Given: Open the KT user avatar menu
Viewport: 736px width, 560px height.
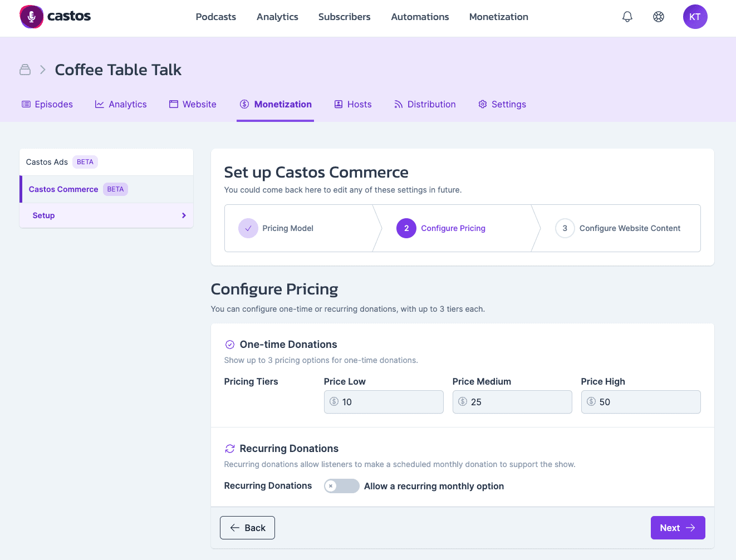Looking at the screenshot, I should [695, 17].
